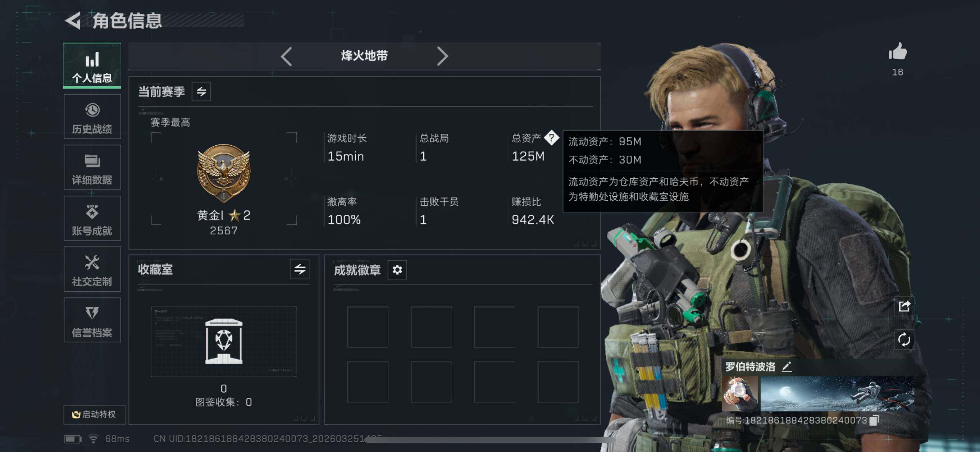Open the 社交定制 sidebar tab
The image size is (980, 452).
tap(92, 269)
